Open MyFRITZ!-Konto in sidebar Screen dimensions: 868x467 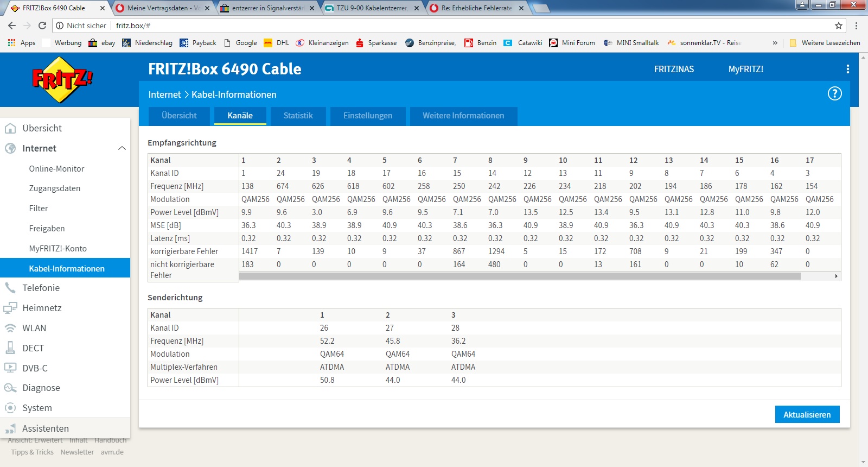click(58, 249)
